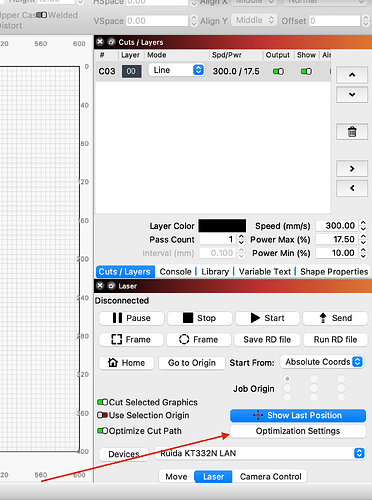Open the Align Y Middle dropdown

click(x=254, y=20)
